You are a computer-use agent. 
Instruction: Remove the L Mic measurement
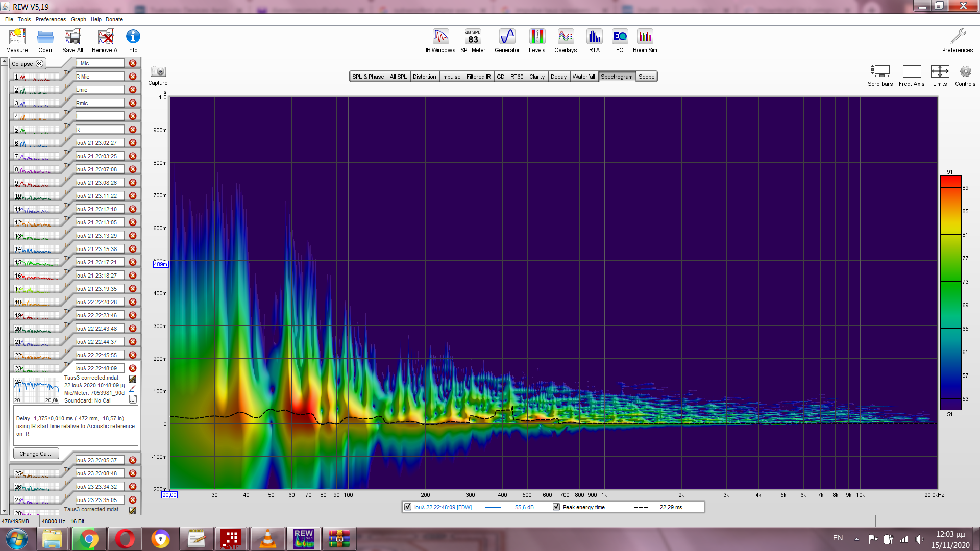[x=133, y=63]
